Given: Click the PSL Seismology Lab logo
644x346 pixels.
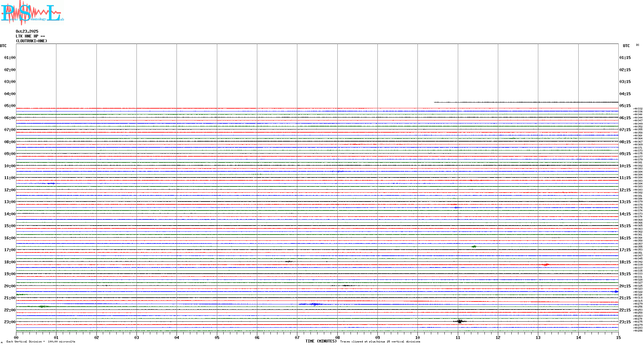Looking at the screenshot, I should 32,13.
